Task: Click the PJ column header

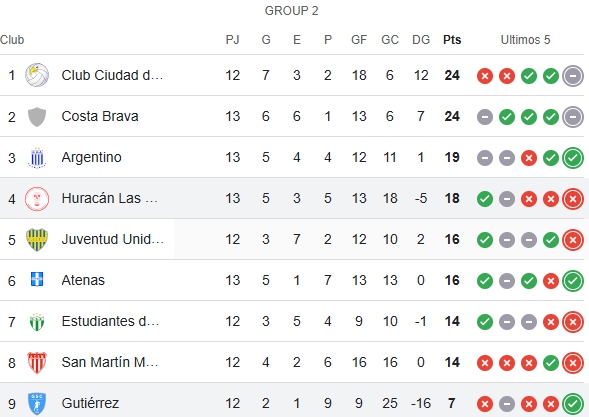Action: point(233,39)
